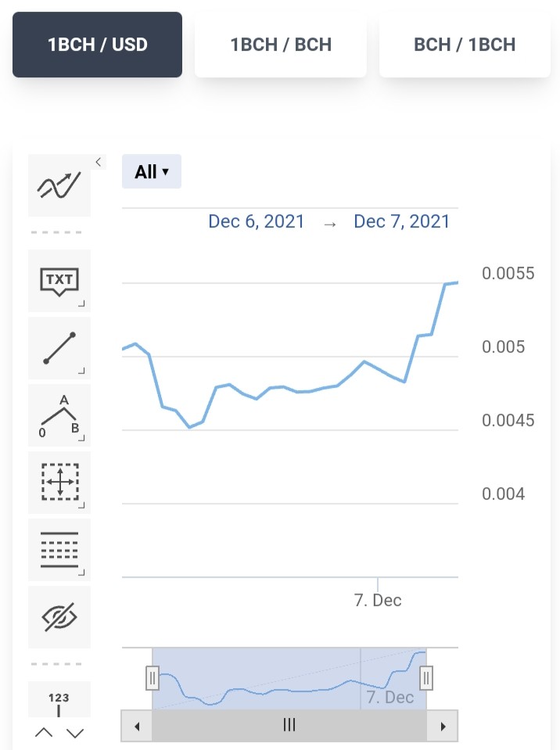Switch to the 1BCH / USD tab

(x=97, y=45)
